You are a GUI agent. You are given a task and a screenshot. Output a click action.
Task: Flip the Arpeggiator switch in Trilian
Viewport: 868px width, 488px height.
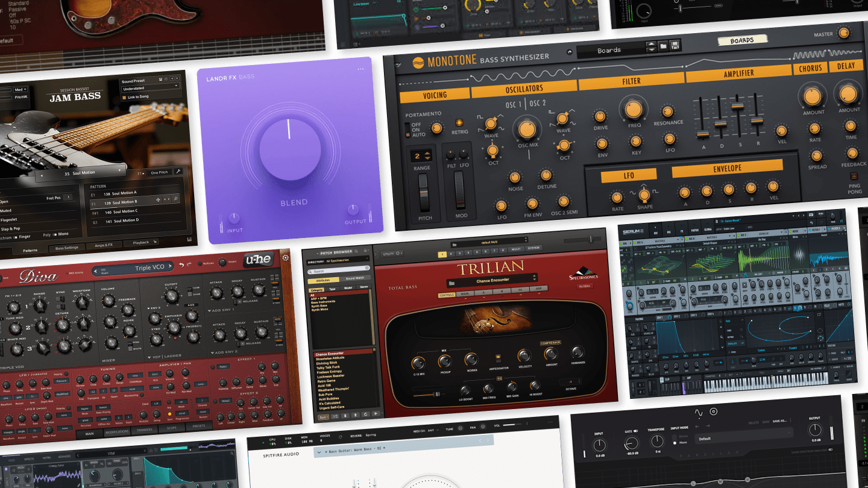pos(497,357)
